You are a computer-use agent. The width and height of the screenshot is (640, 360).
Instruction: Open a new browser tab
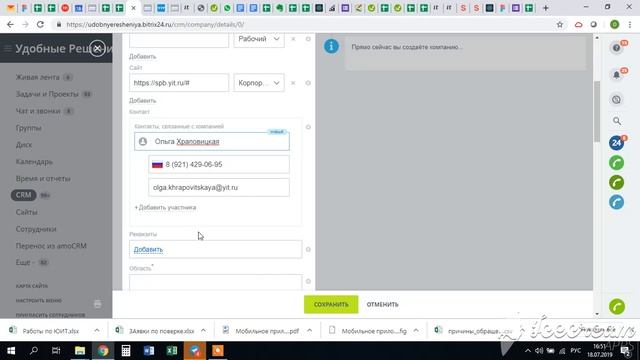pyautogui.click(x=546, y=8)
